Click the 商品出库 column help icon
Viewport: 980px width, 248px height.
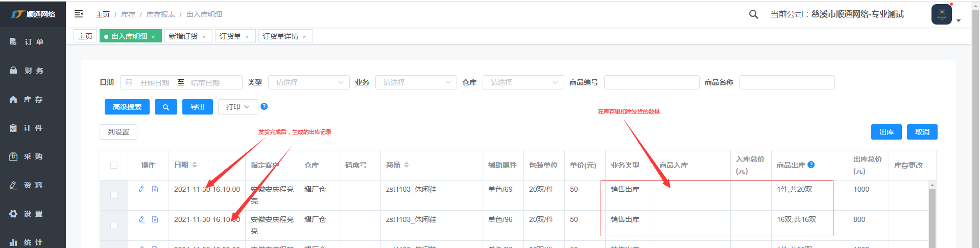coord(811,165)
